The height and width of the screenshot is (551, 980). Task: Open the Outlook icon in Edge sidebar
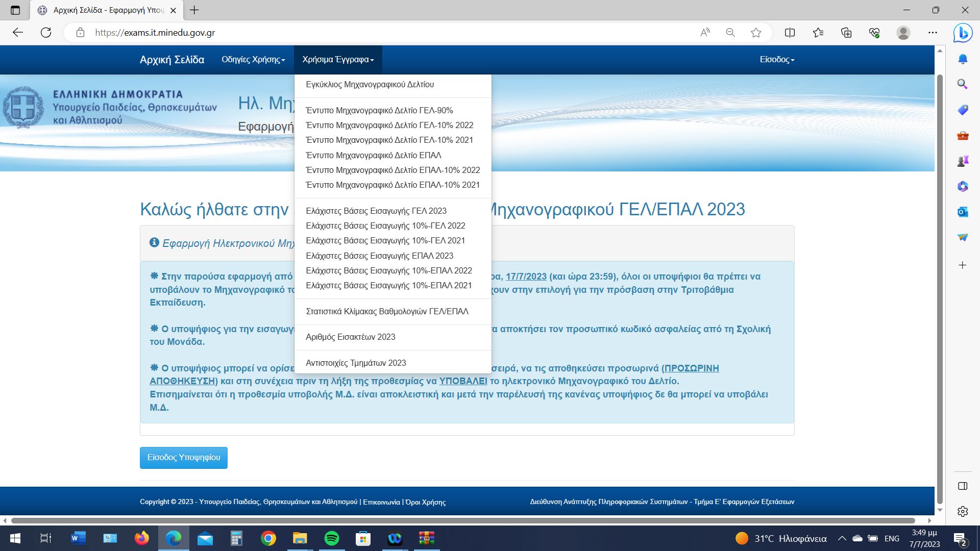[963, 212]
